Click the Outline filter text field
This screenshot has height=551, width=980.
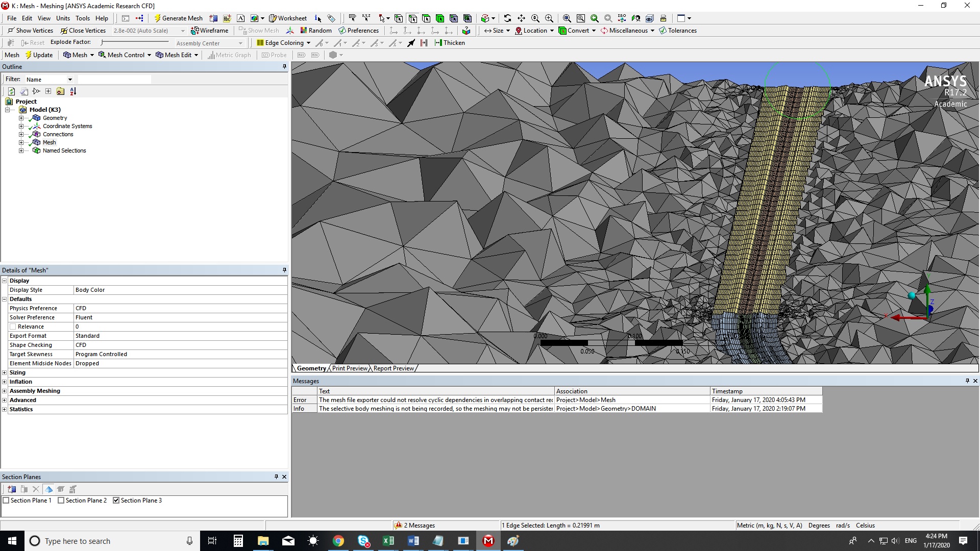[x=114, y=80]
